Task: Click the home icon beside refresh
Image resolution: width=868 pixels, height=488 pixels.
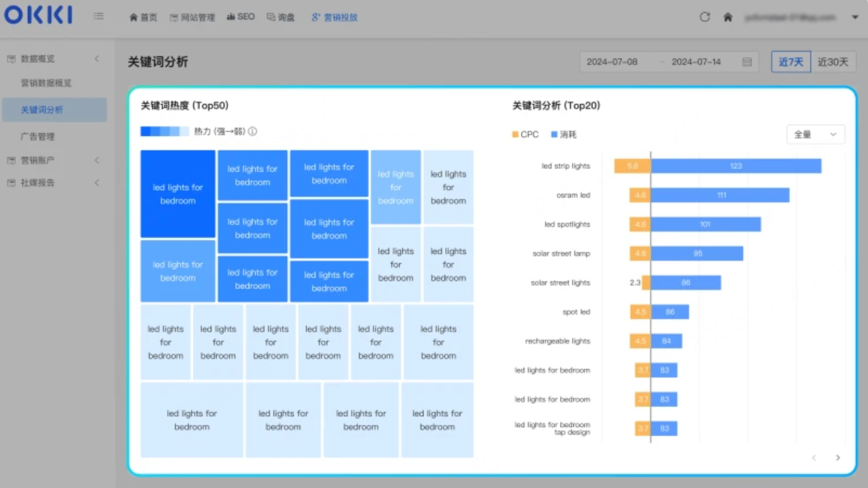Action: coord(728,17)
